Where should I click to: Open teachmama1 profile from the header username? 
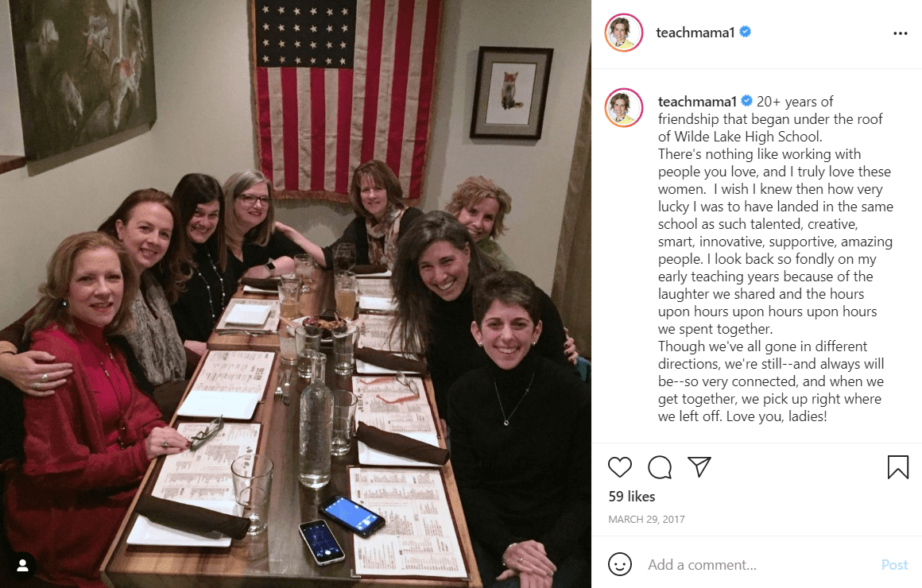click(x=695, y=33)
